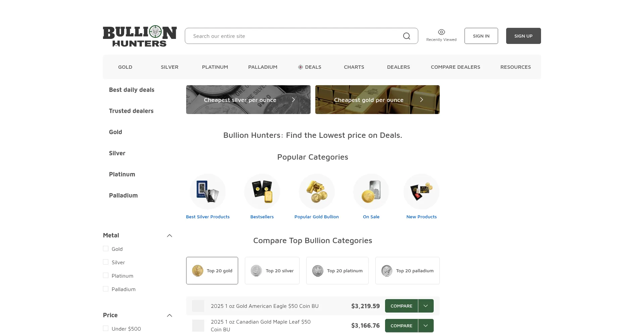The width and height of the screenshot is (644, 333).
Task: Open the Platinum sidebar link
Action: click(x=122, y=174)
